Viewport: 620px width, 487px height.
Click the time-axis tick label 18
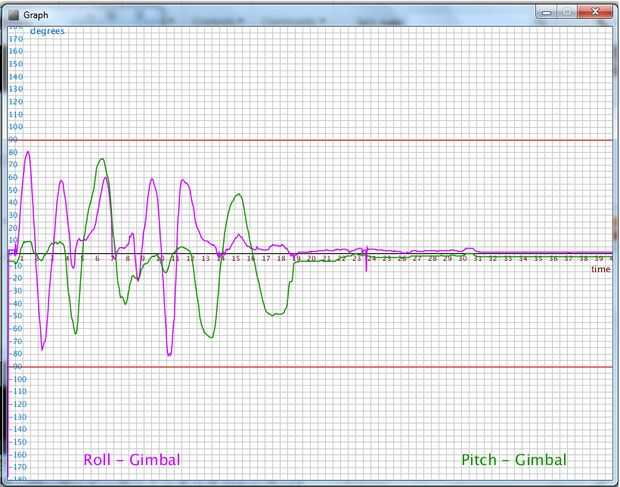pos(281,259)
